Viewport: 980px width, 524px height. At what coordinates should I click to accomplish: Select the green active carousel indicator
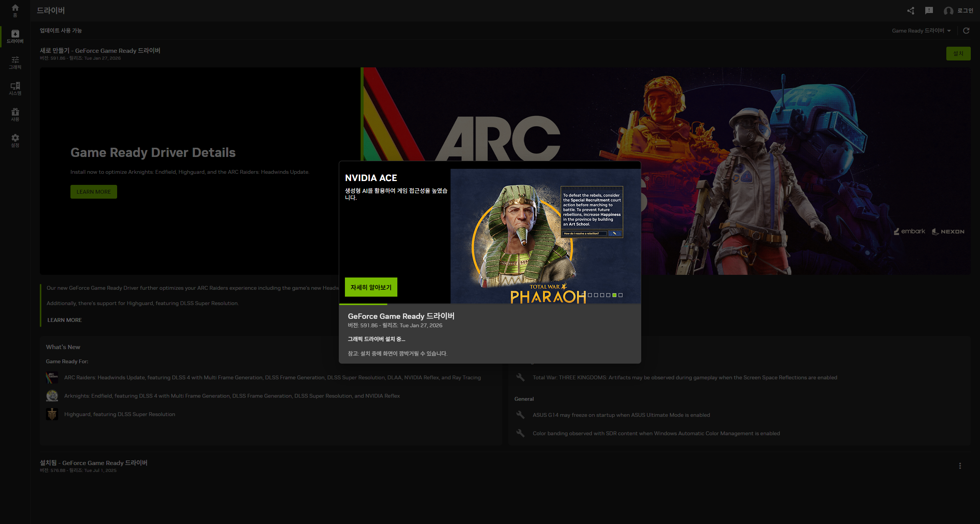click(x=614, y=295)
